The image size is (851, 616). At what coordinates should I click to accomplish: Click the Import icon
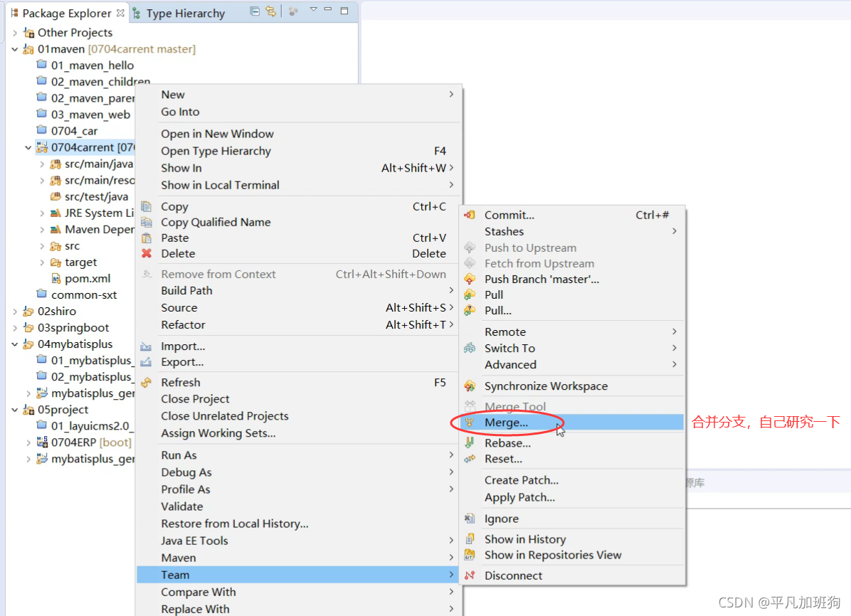pyautogui.click(x=146, y=346)
